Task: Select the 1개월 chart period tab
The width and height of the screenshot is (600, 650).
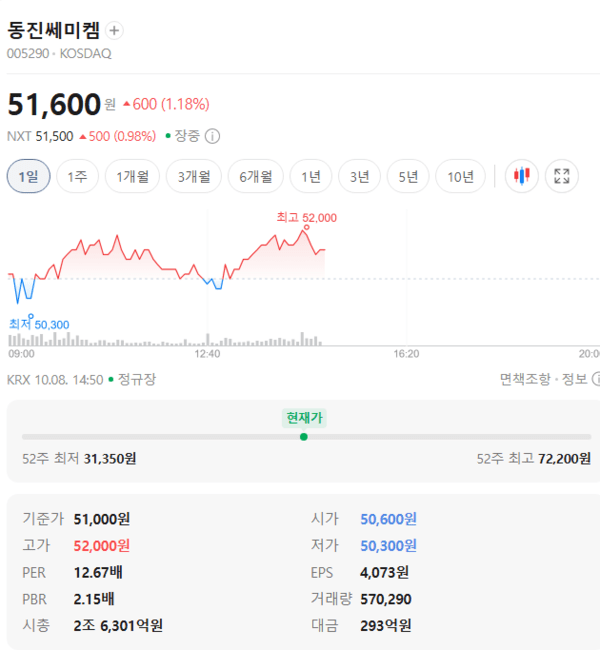Action: [x=132, y=176]
